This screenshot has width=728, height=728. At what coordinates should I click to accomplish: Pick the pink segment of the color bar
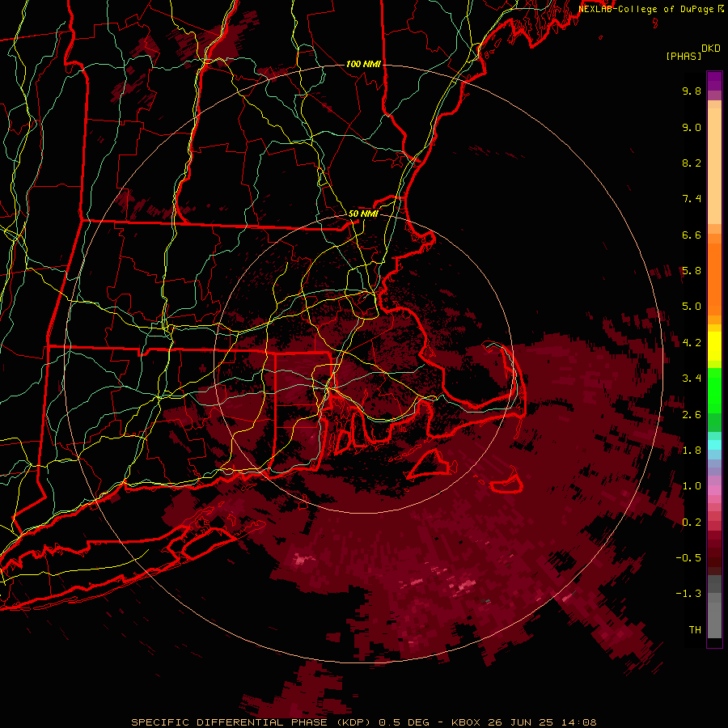(714, 490)
